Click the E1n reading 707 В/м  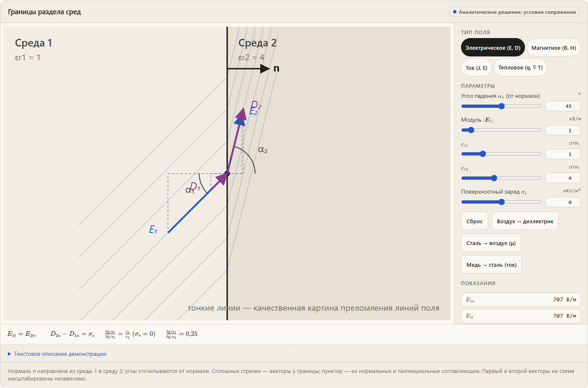[521, 300]
